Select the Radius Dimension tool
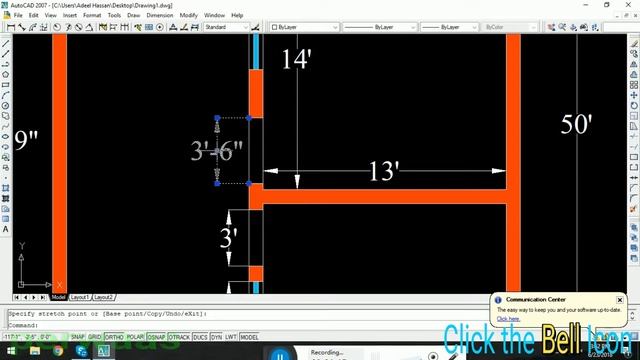640x360 pixels. (57, 27)
